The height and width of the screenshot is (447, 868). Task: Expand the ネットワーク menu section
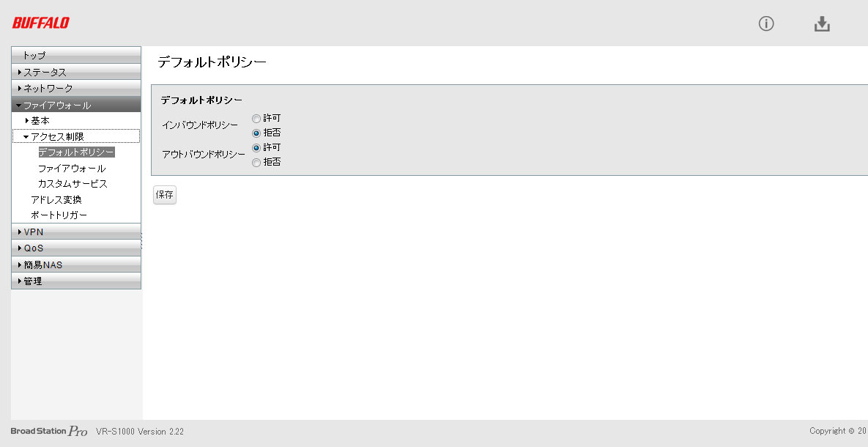point(48,89)
